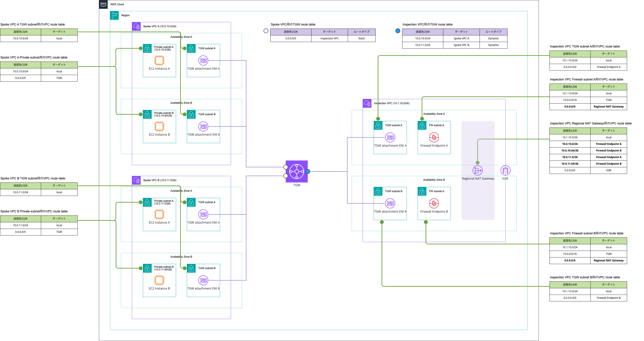The image size is (644, 341).
Task: Click the central TGW transit gateway icon
Action: [x=297, y=171]
